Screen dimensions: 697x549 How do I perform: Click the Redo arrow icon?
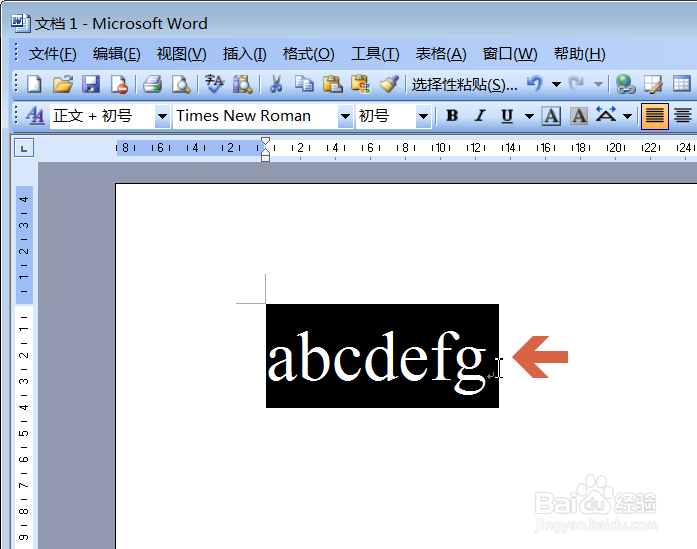(x=577, y=84)
